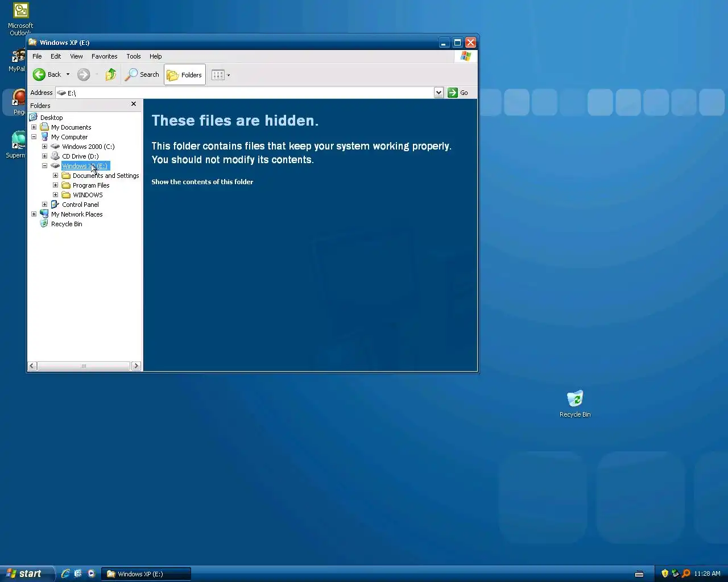Click the My Computer icon in tree
The height and width of the screenshot is (582, 728).
coord(44,137)
